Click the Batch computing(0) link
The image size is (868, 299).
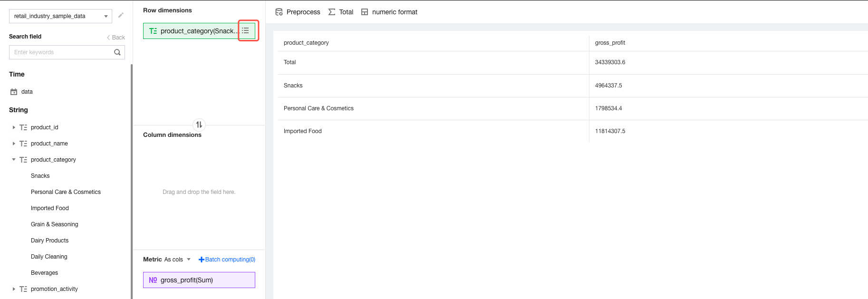click(x=227, y=260)
